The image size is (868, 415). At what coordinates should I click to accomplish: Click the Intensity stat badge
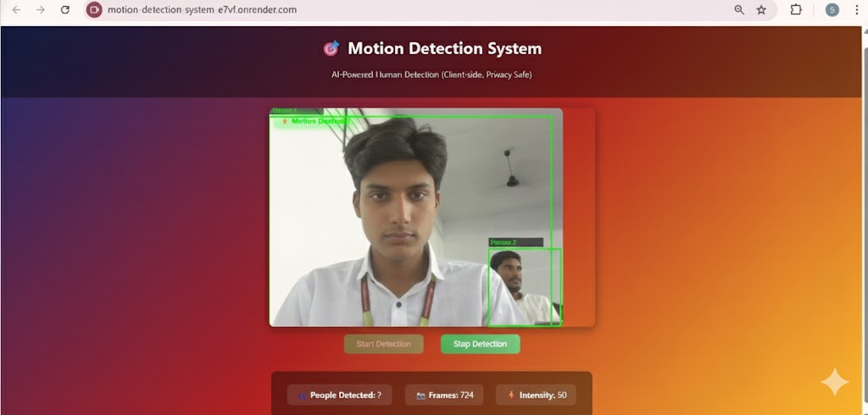coord(536,395)
